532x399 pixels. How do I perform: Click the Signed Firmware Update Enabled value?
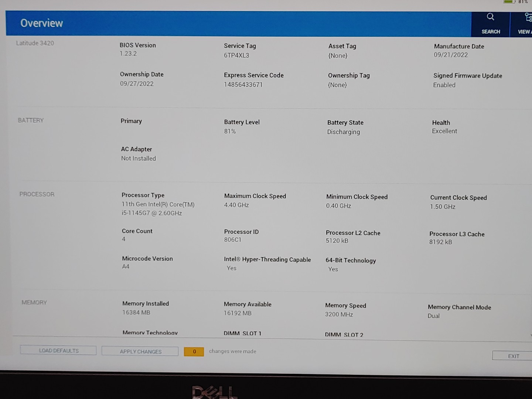tap(444, 85)
